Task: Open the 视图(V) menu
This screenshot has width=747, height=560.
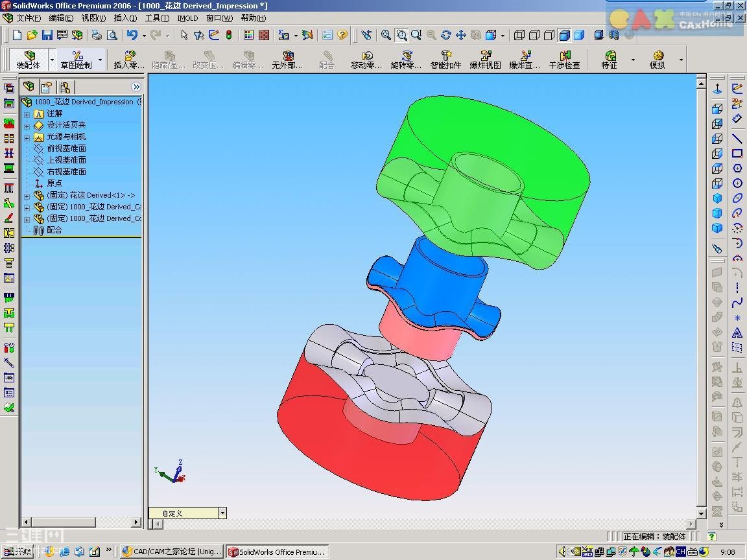Action: pyautogui.click(x=93, y=18)
